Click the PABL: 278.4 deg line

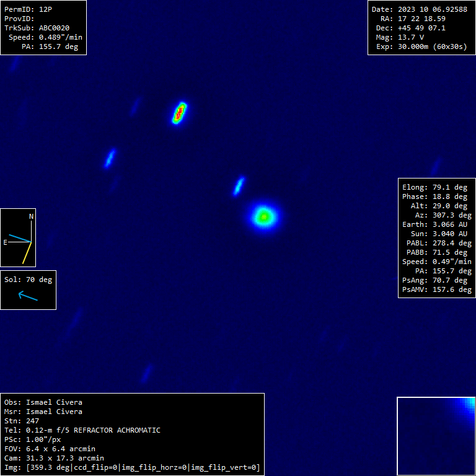[439, 243]
